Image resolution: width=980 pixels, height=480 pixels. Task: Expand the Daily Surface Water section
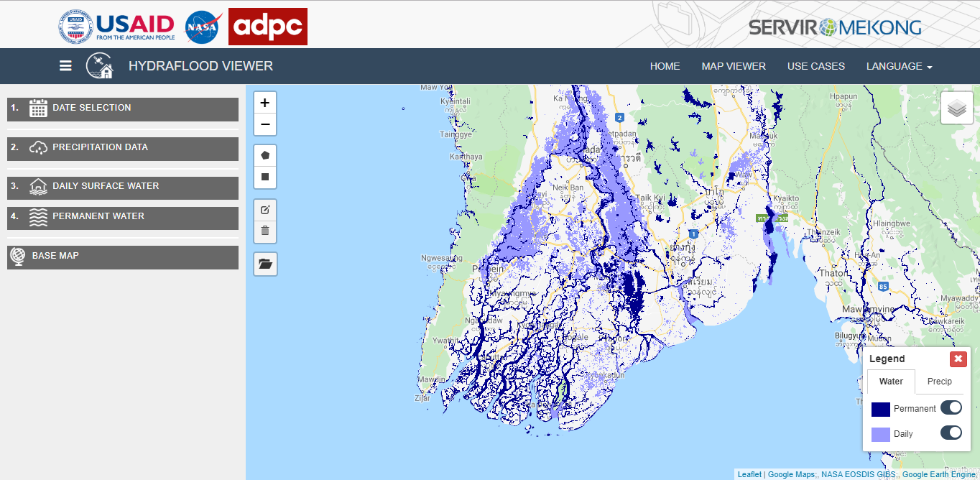(x=123, y=188)
